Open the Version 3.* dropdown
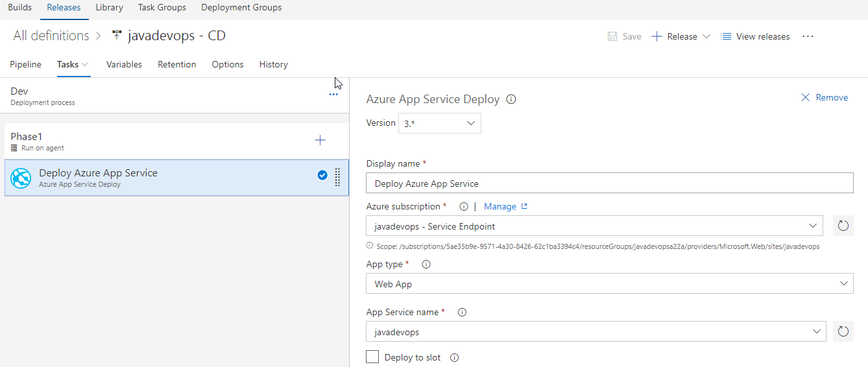This screenshot has width=868, height=367. (x=439, y=123)
